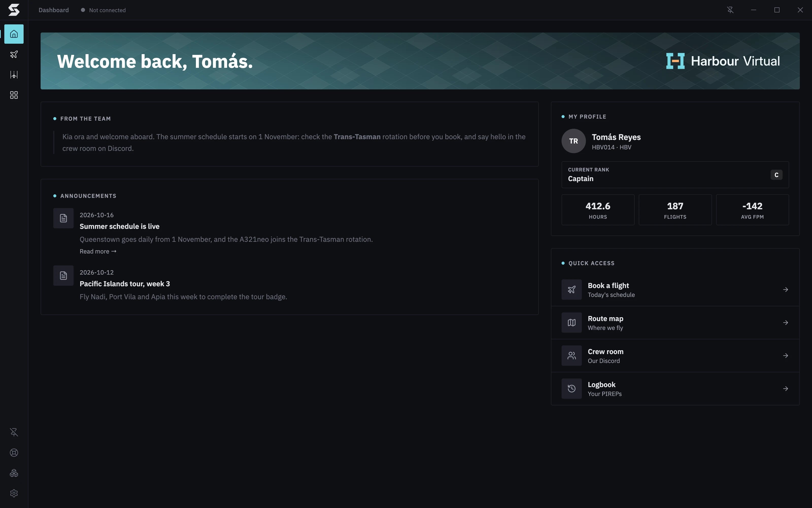Click the -142 avg FPM stat

pyautogui.click(x=752, y=210)
